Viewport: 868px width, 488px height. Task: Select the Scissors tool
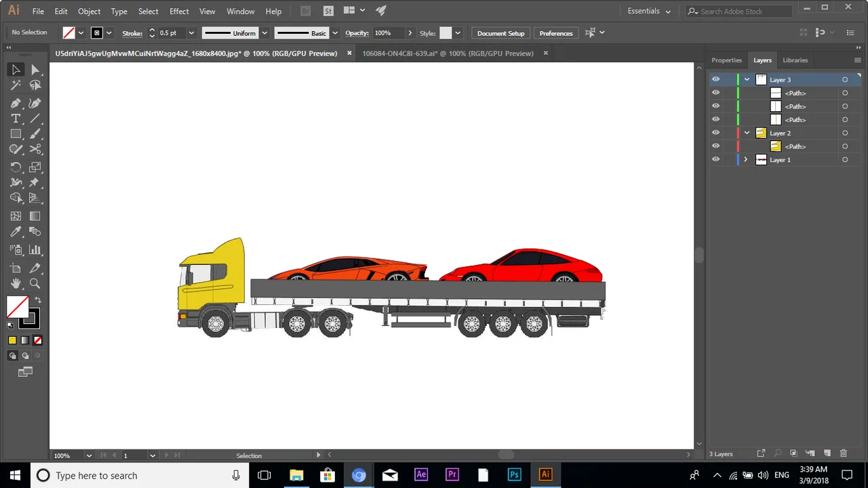(x=35, y=150)
